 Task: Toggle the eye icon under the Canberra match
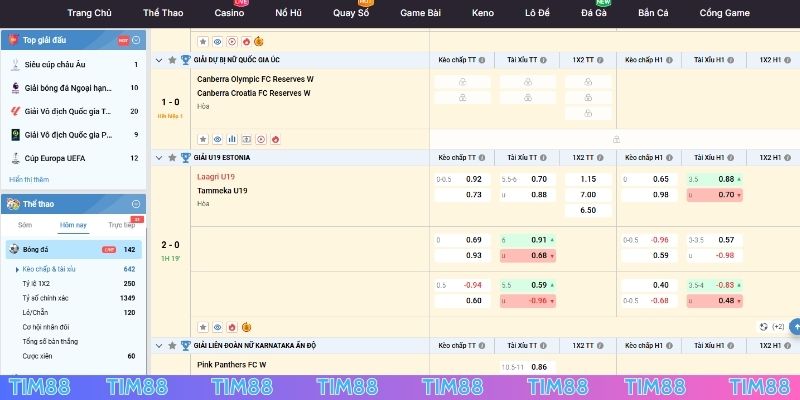coord(216,139)
